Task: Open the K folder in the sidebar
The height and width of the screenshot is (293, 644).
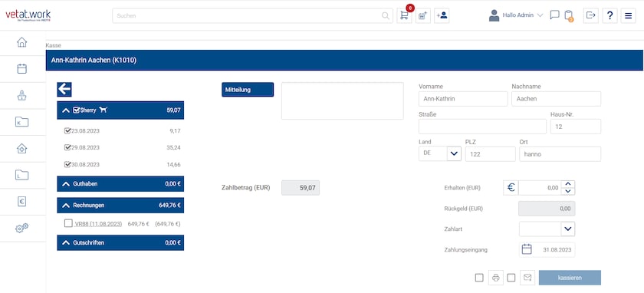Action: [21, 122]
